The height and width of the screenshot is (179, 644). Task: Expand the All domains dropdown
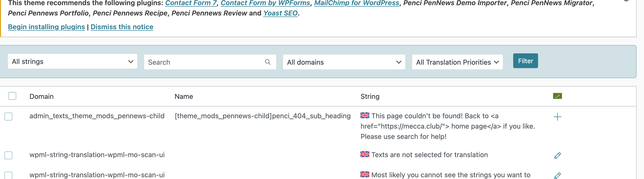[344, 62]
